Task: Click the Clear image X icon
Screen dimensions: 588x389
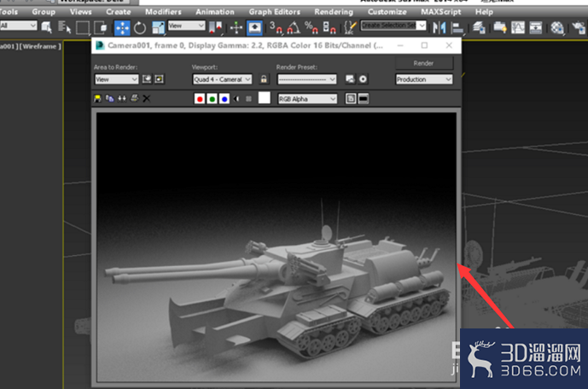Action: (x=147, y=99)
